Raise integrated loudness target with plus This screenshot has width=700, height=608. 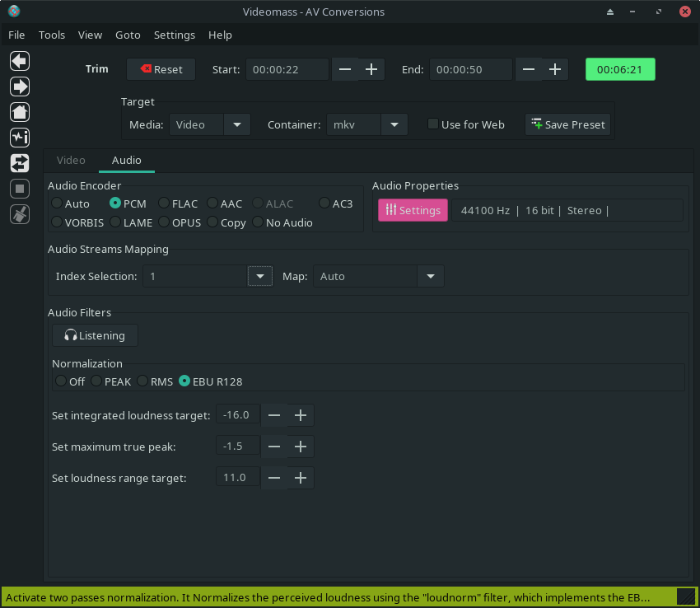coord(301,415)
